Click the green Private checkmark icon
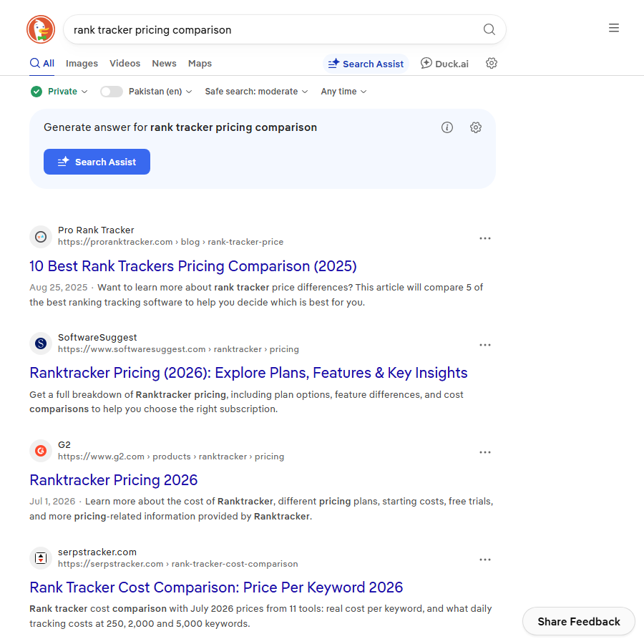Screen dimensions: 644x644 (x=36, y=91)
